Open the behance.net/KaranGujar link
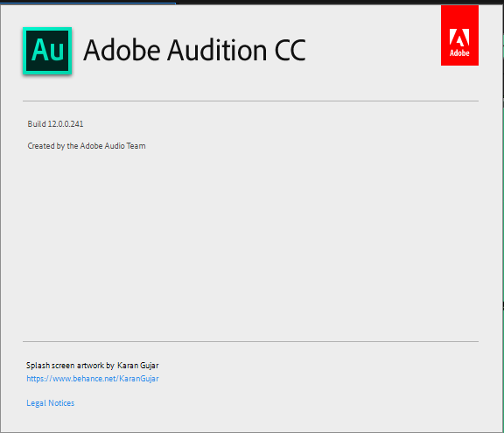This screenshot has width=504, height=433. pos(93,379)
